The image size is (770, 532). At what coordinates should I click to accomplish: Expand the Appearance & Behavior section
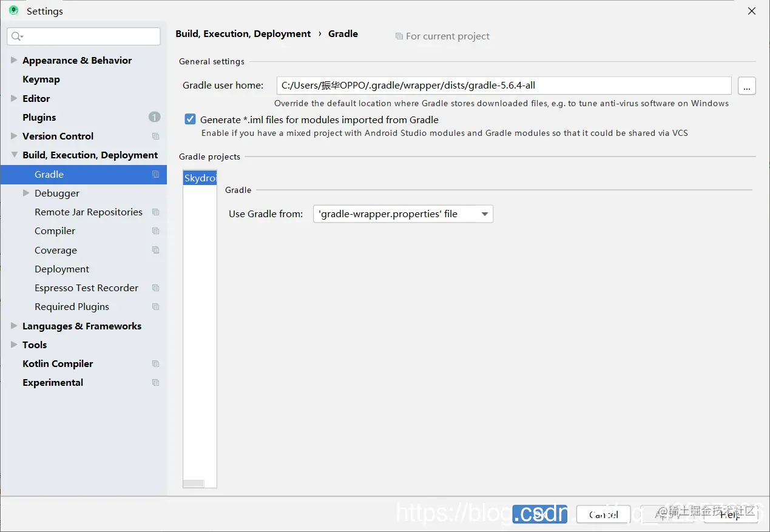[14, 60]
